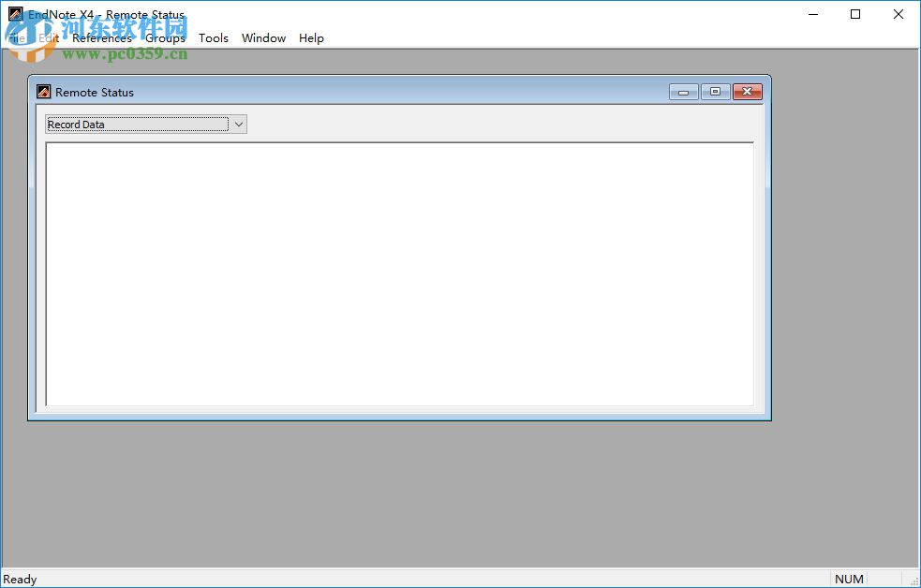Close the Remote Status child window
This screenshot has height=588, width=921.
(x=747, y=92)
